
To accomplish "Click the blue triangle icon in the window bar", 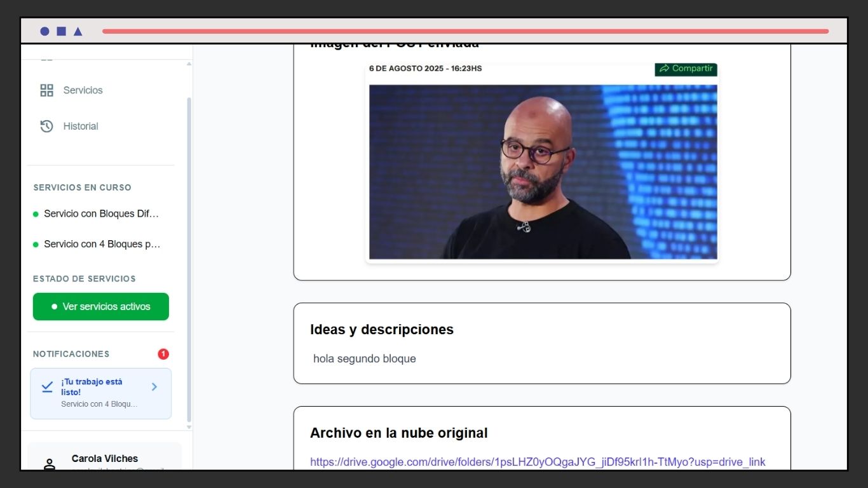I will (x=78, y=30).
